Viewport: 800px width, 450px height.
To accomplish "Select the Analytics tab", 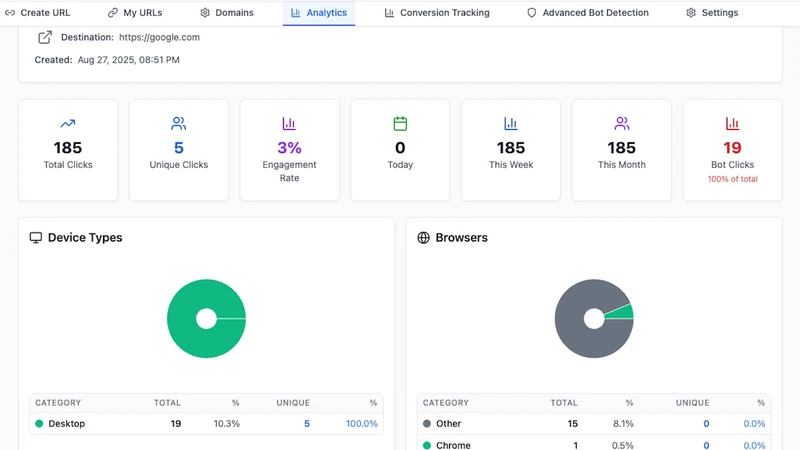I will [319, 13].
